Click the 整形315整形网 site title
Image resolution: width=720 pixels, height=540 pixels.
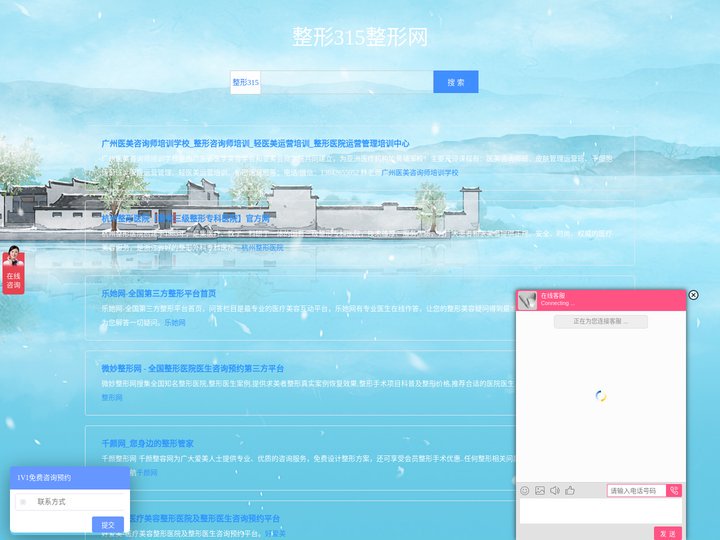point(360,37)
